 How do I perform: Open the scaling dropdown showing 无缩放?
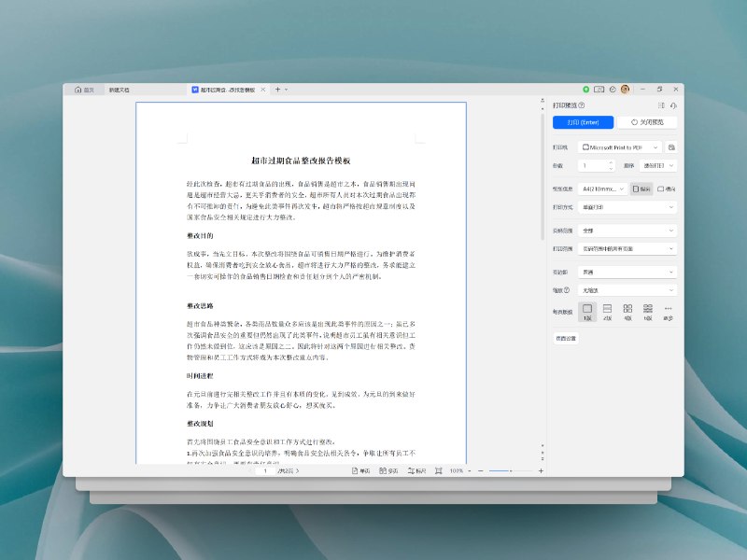click(627, 287)
